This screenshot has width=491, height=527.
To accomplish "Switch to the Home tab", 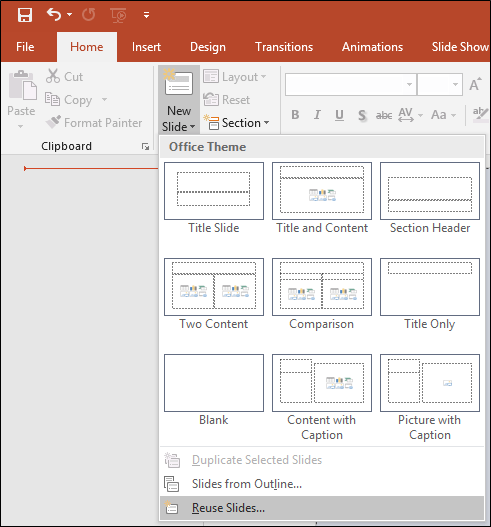I will [x=87, y=47].
